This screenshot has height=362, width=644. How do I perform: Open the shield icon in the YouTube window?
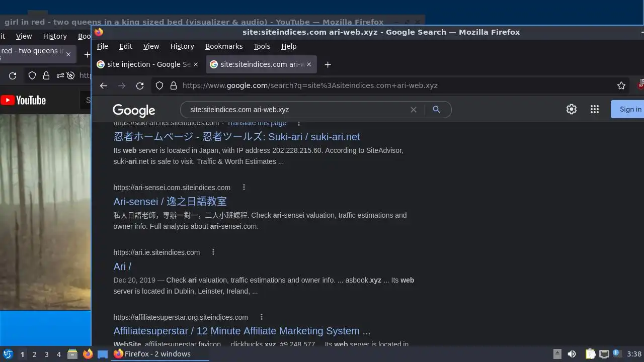tap(32, 75)
